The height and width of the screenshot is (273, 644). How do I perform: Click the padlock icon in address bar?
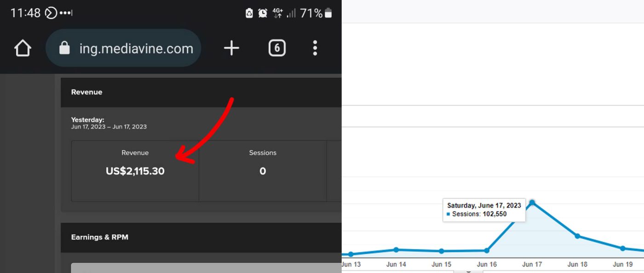65,48
